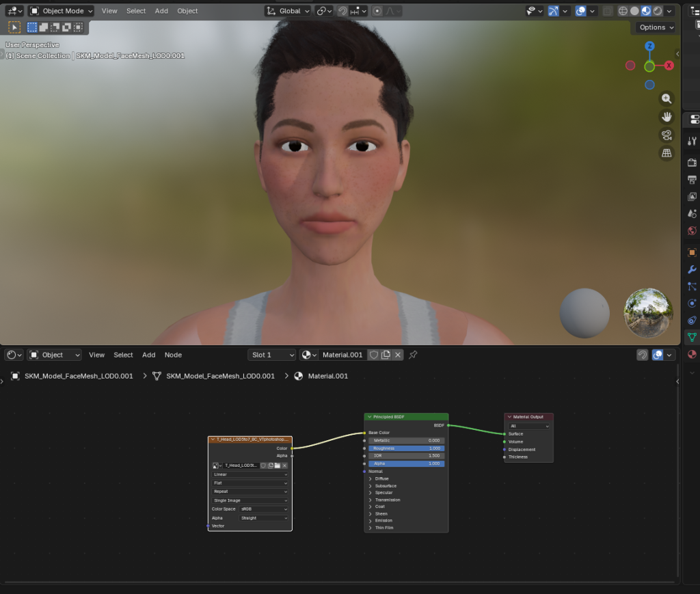Switch to orthographic grid view icon
Image resolution: width=700 pixels, height=594 pixels.
(x=667, y=153)
